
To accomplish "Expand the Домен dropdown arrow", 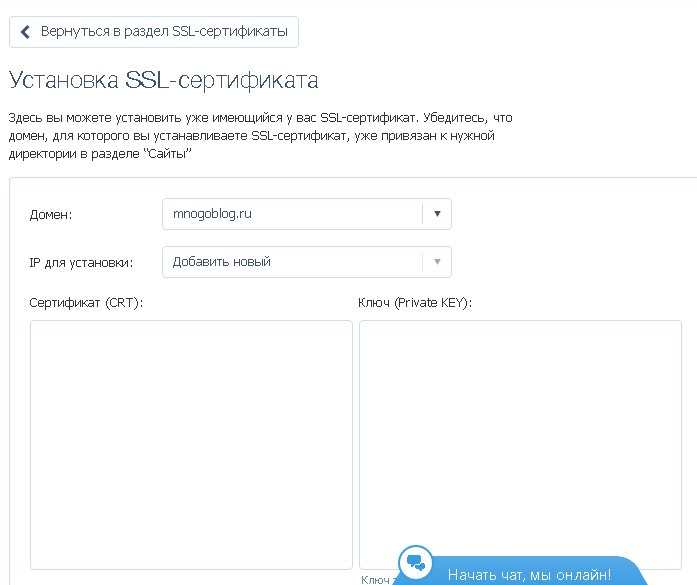I will [x=437, y=213].
